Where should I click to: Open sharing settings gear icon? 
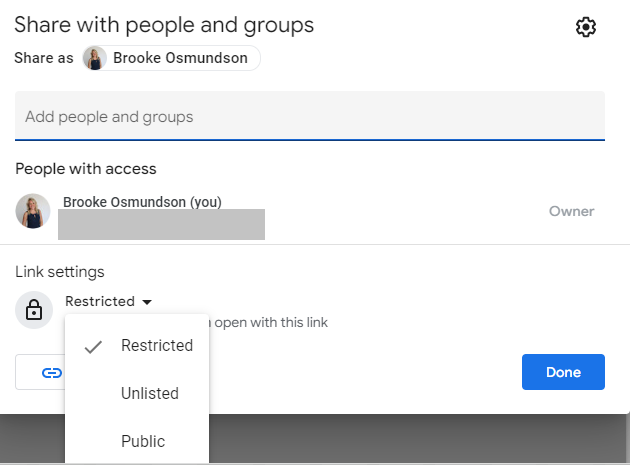[586, 28]
